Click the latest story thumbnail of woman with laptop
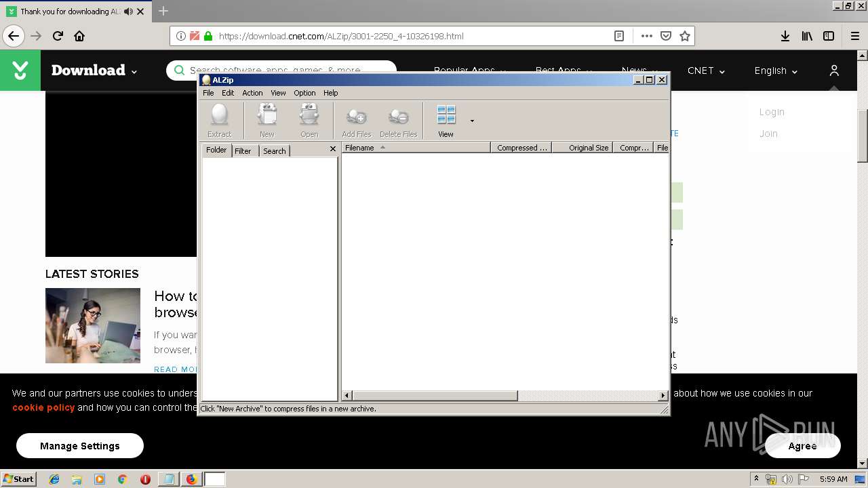The image size is (868, 488). [93, 325]
